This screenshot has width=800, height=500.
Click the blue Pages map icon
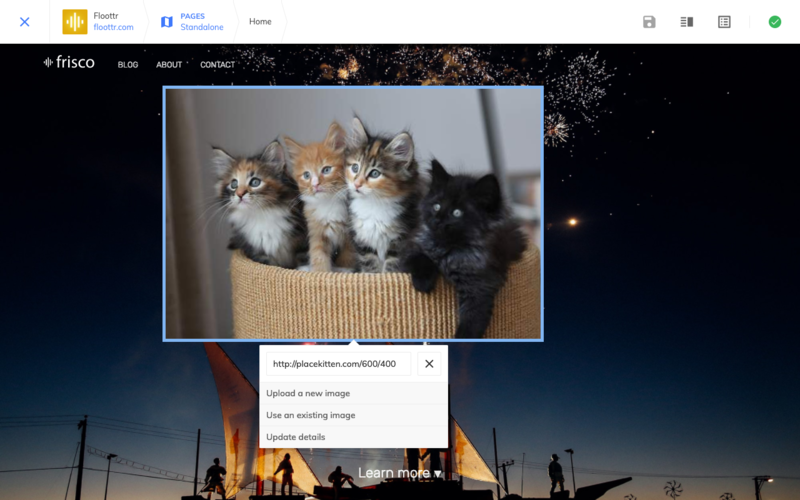click(x=167, y=22)
